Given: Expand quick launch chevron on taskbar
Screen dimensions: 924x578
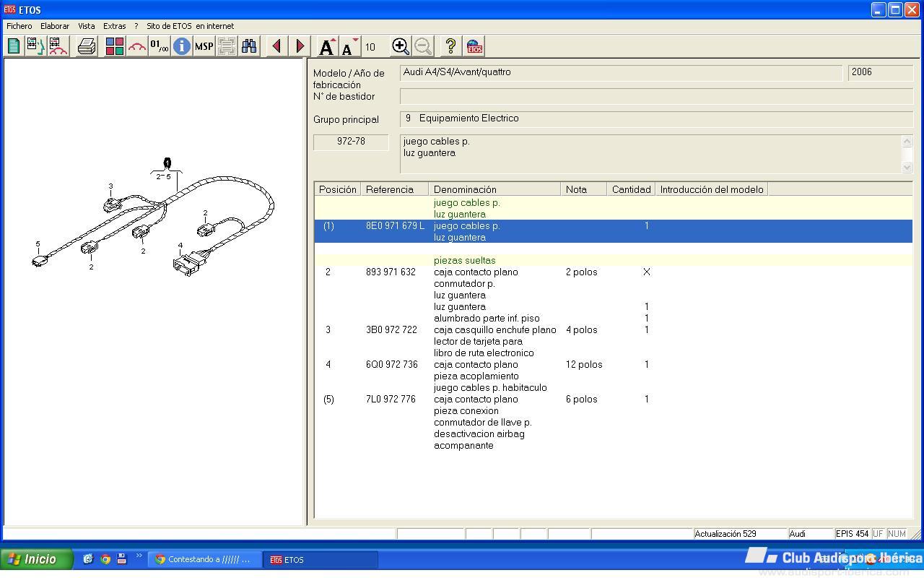Looking at the screenshot, I should click(x=139, y=557).
